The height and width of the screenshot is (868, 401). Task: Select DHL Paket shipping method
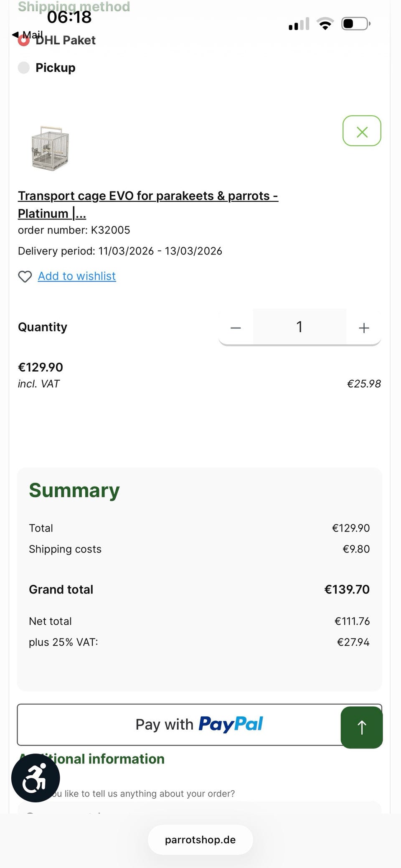pos(24,41)
